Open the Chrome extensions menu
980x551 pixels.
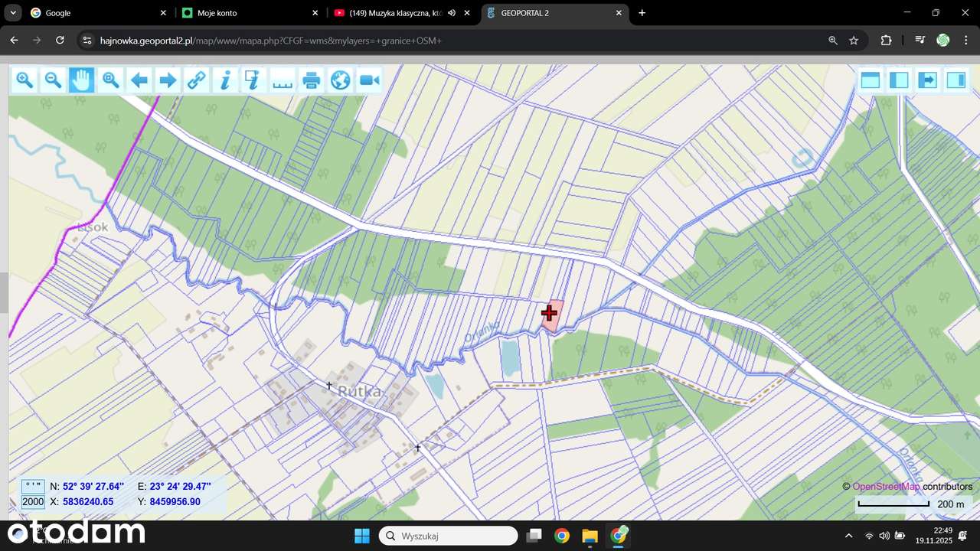(x=887, y=41)
